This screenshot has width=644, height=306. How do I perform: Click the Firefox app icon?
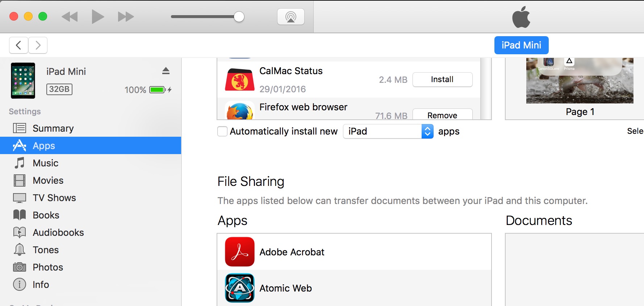coord(239,111)
